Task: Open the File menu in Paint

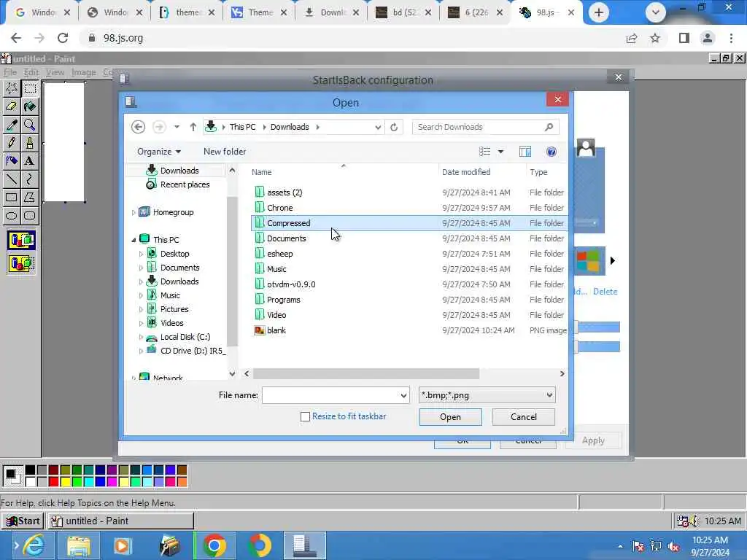Action: pyautogui.click(x=10, y=72)
